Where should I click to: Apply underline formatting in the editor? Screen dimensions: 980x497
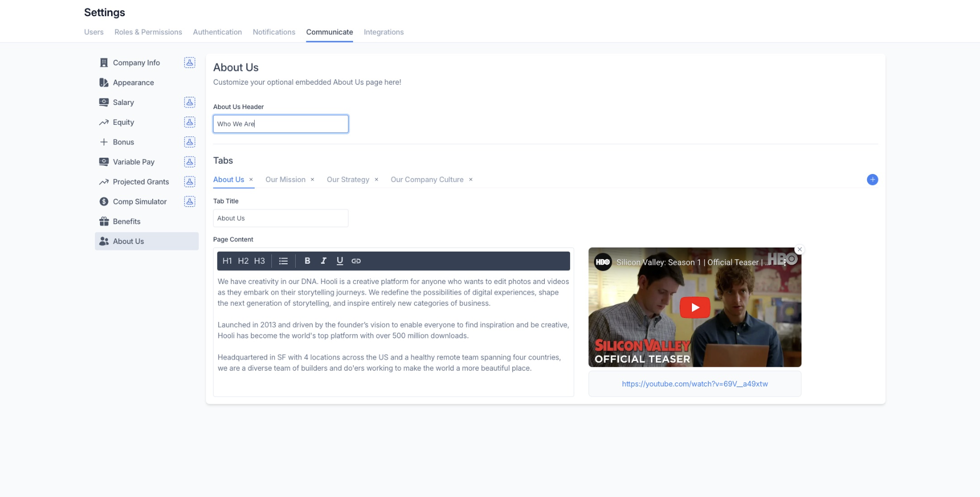pos(339,261)
